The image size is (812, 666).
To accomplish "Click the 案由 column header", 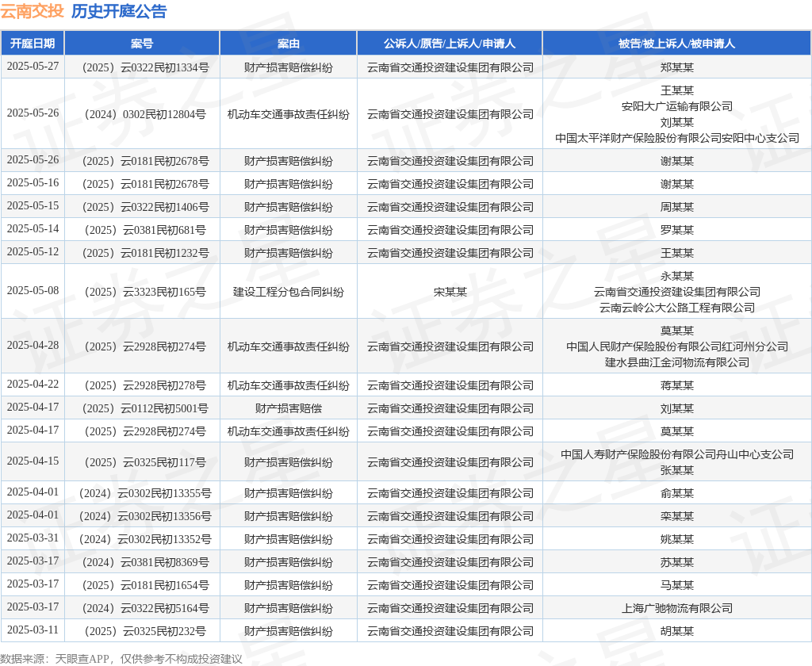I will point(288,44).
